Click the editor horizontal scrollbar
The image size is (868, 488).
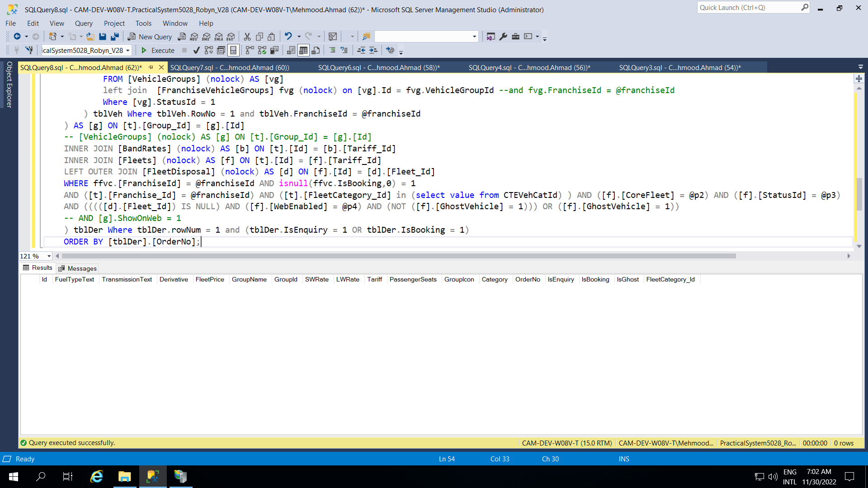coord(398,256)
